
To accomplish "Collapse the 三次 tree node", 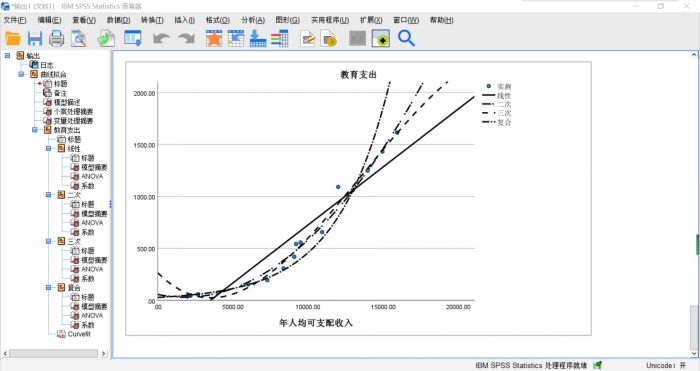I will pyautogui.click(x=49, y=241).
